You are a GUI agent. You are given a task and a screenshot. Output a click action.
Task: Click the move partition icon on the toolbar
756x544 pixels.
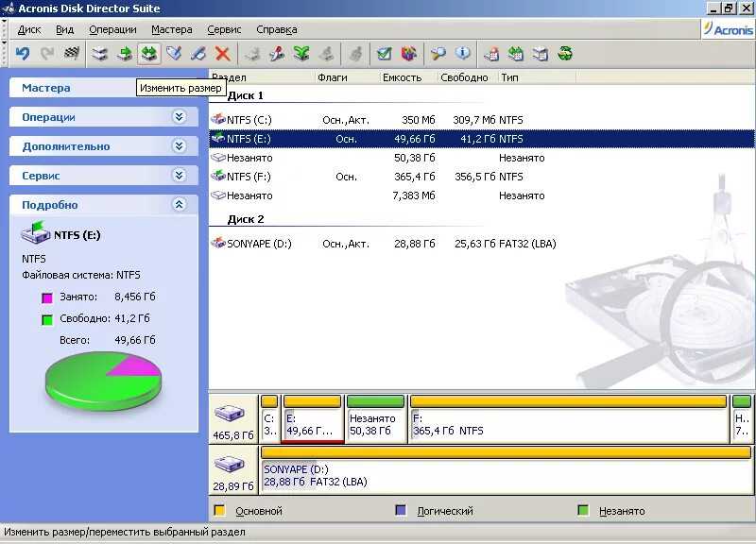coord(125,54)
